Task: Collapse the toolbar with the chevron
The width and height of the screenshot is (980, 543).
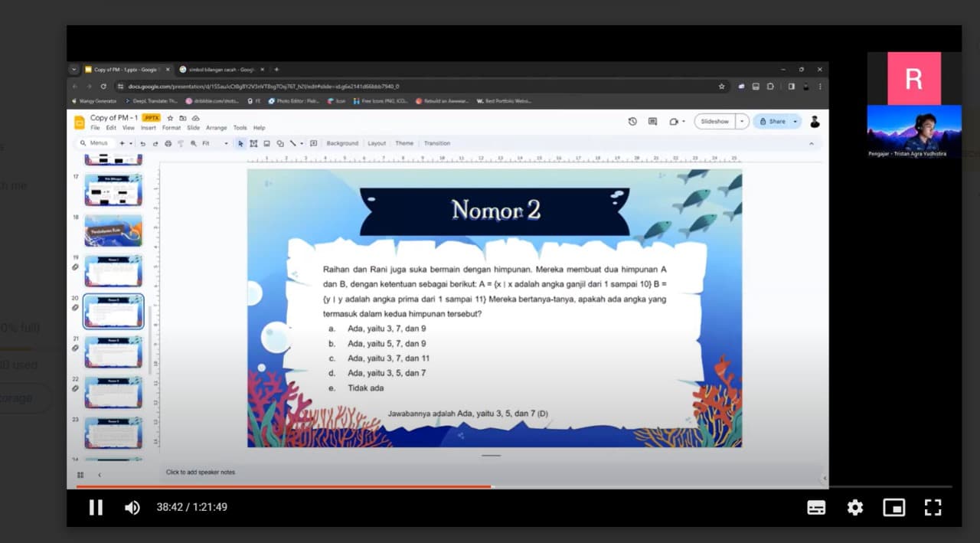Action: [812, 143]
